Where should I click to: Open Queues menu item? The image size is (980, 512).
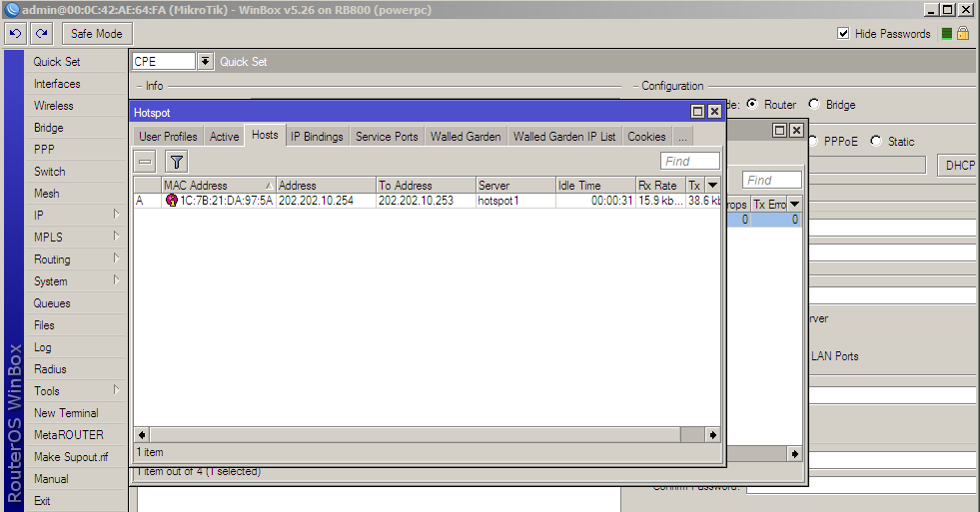(x=76, y=303)
